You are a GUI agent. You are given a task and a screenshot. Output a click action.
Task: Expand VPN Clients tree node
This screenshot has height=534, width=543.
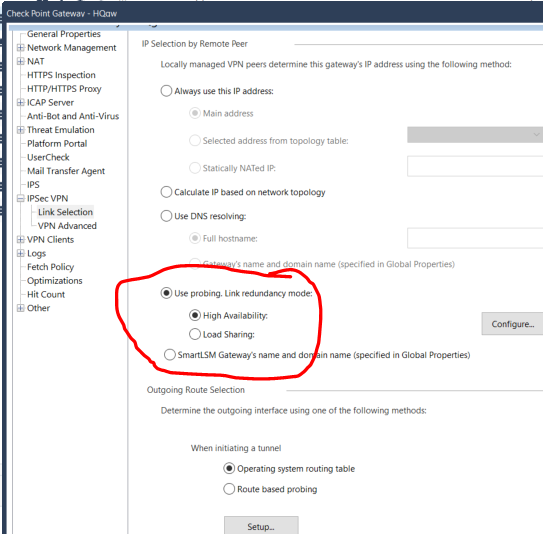click(x=21, y=239)
